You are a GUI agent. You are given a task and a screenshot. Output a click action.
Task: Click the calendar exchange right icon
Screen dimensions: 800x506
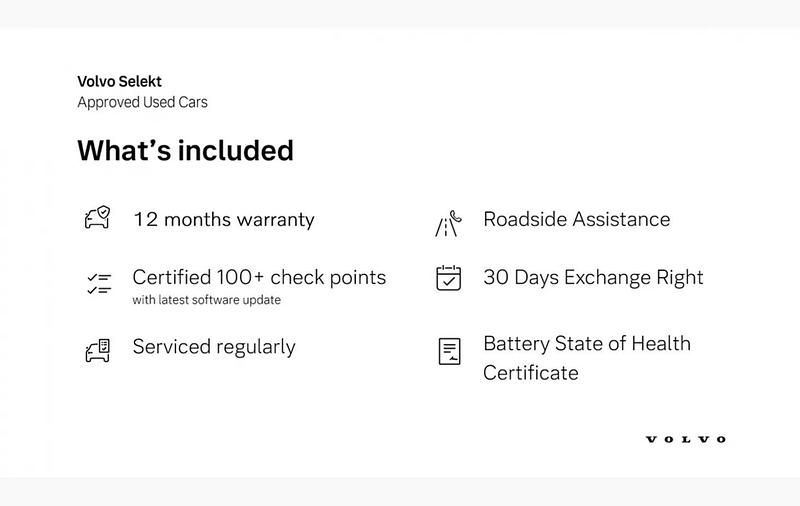pos(448,278)
